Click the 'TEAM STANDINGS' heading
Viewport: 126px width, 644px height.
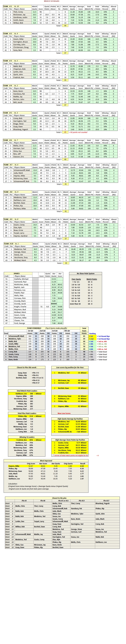[x=34, y=328]
